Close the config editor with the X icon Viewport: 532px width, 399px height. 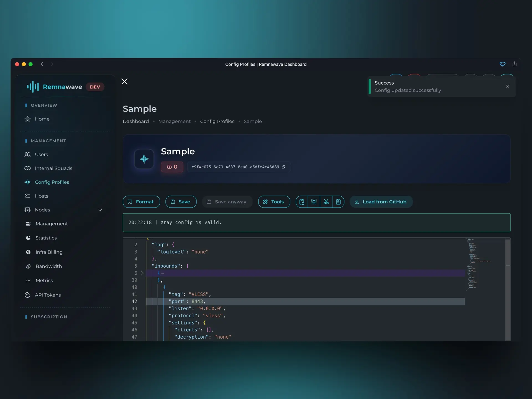[124, 81]
